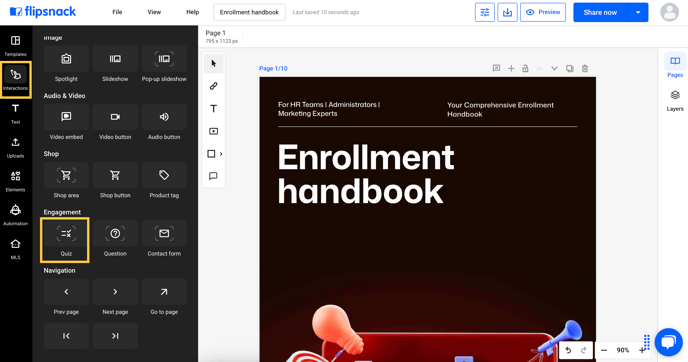Open the View menu
Screen dimensions: 688x362
(x=154, y=12)
